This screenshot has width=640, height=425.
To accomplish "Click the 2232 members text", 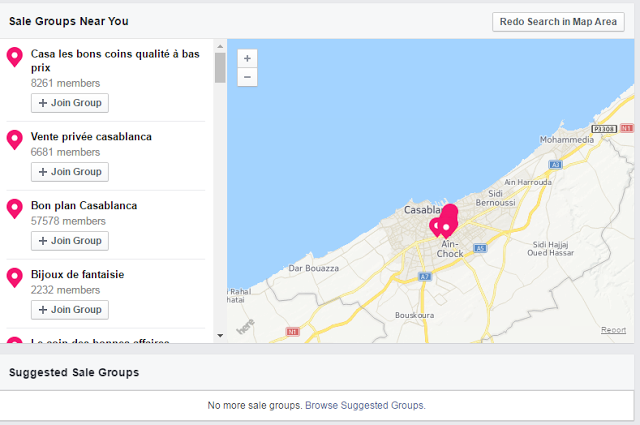I will tap(65, 290).
